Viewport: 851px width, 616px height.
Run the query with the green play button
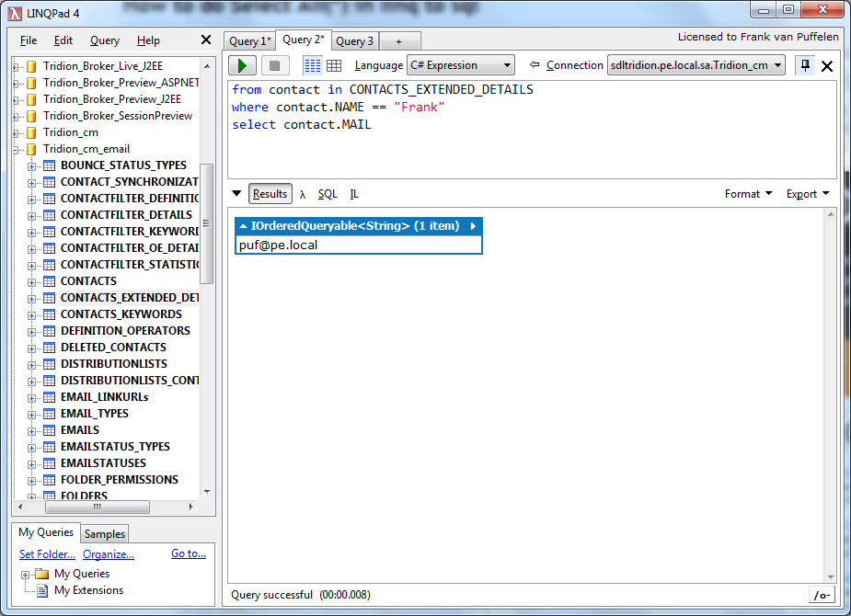coord(243,65)
